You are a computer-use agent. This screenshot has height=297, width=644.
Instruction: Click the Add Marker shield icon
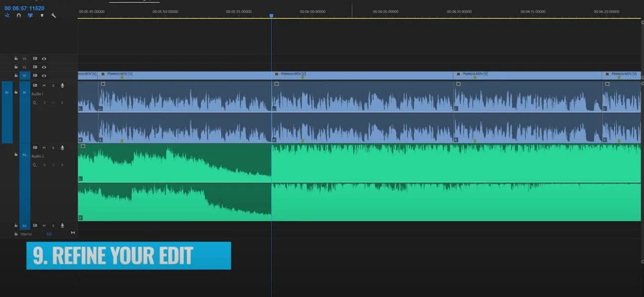[x=42, y=15]
